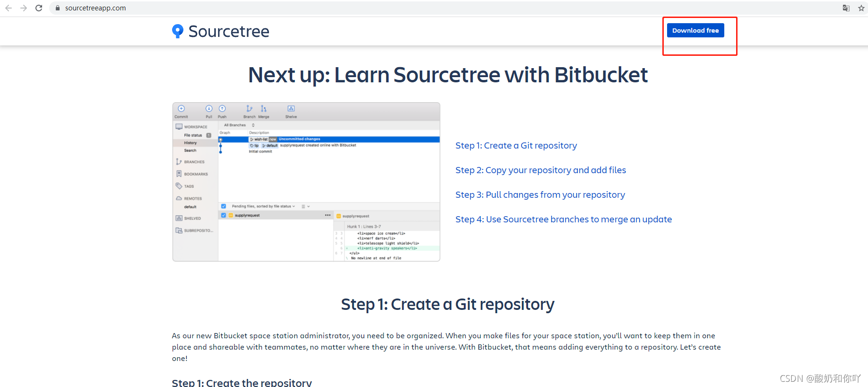Select the default remote in the screenshot sidebar

190,207
